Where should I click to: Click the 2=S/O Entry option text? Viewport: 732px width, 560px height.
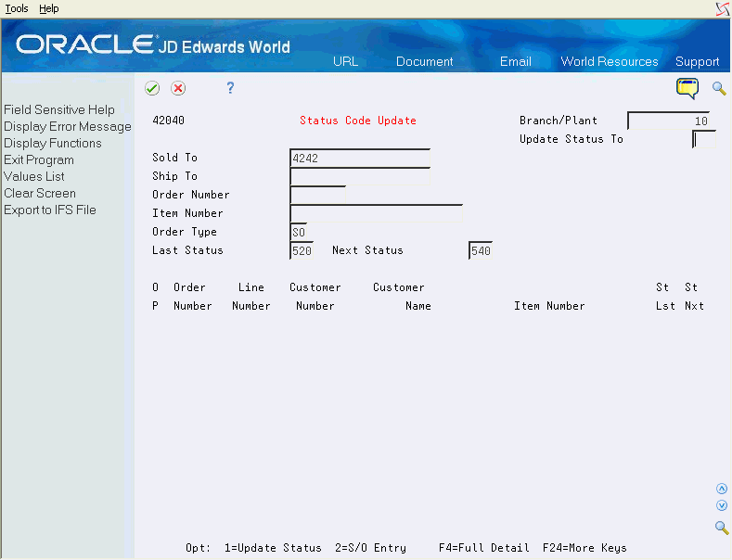click(x=371, y=548)
